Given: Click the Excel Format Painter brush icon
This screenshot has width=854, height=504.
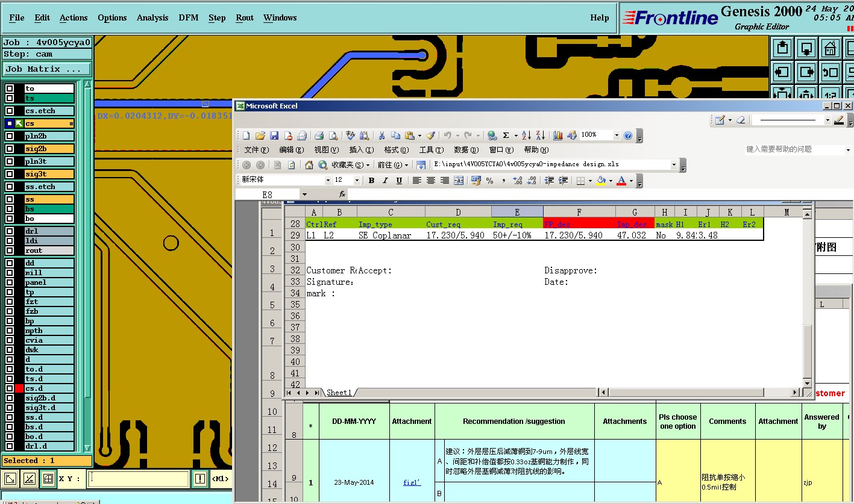Looking at the screenshot, I should coord(430,135).
